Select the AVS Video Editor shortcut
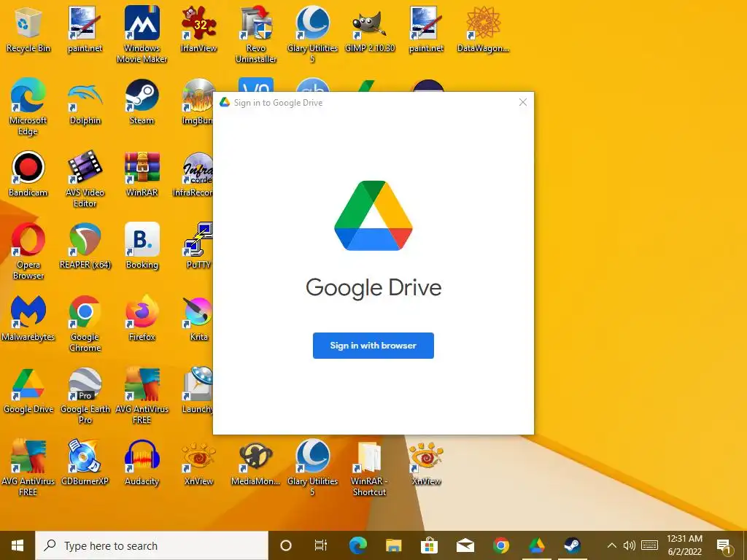Screen dimensions: 747x560 tap(85, 179)
